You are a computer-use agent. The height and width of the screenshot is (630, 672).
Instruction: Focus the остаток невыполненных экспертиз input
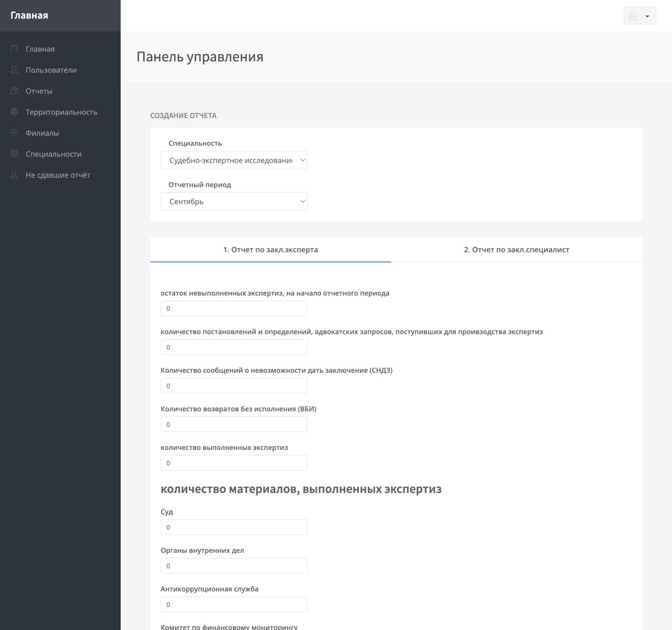234,309
